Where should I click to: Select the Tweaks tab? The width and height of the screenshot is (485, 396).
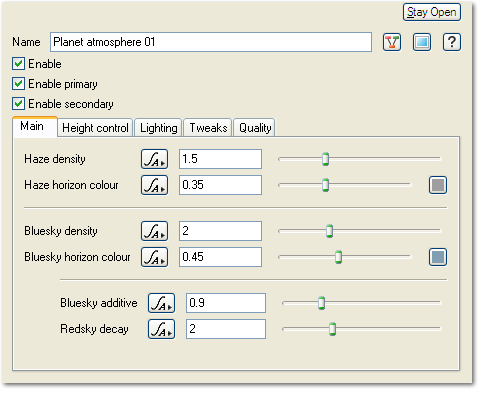pos(208,128)
